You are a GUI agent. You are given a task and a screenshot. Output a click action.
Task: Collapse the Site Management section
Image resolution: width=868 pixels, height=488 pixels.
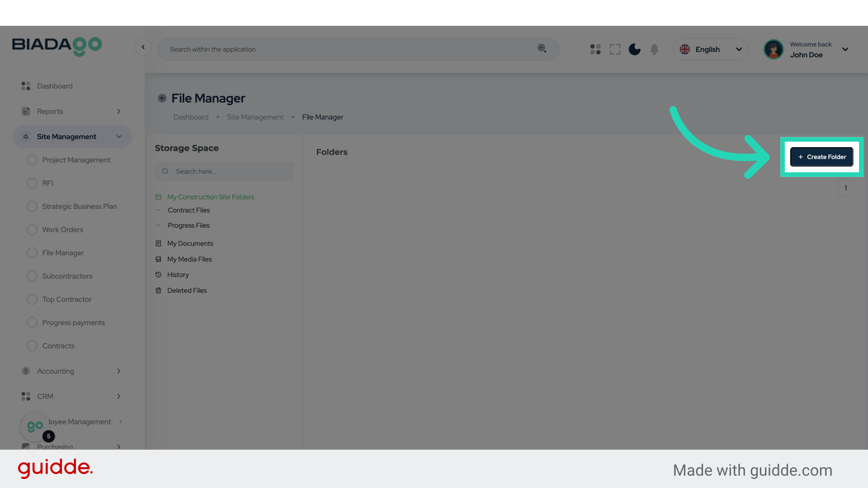point(118,136)
